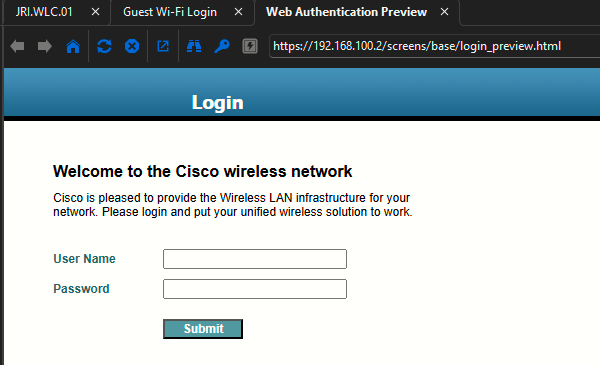Click the binoculars find icon
The height and width of the screenshot is (365, 600).
click(x=194, y=46)
